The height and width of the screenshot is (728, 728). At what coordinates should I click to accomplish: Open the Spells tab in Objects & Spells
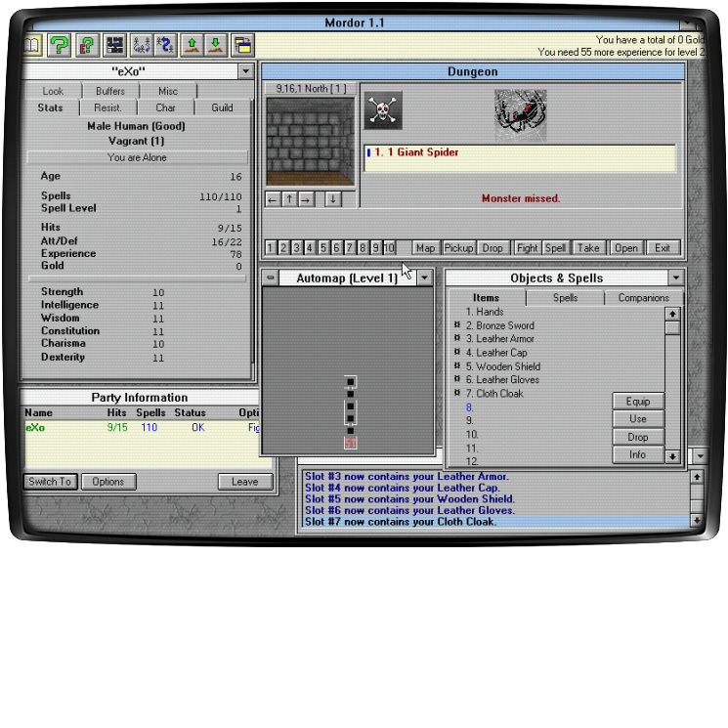(565, 298)
